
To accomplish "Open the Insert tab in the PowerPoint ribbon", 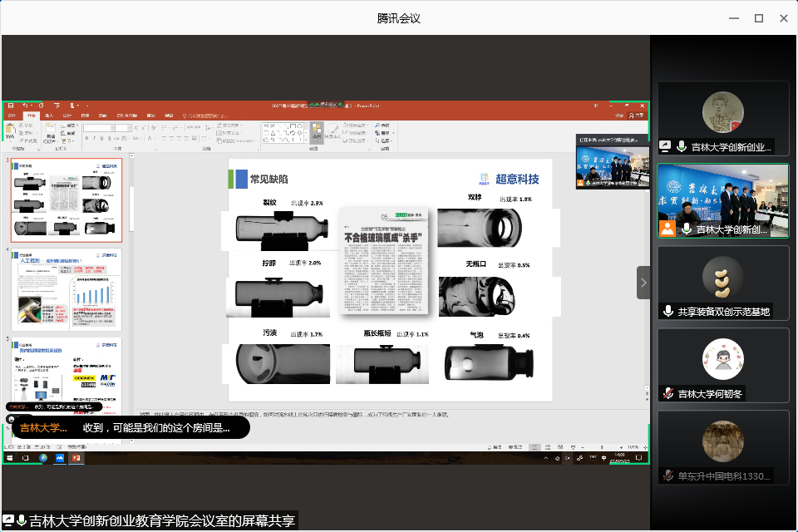I will [x=49, y=116].
